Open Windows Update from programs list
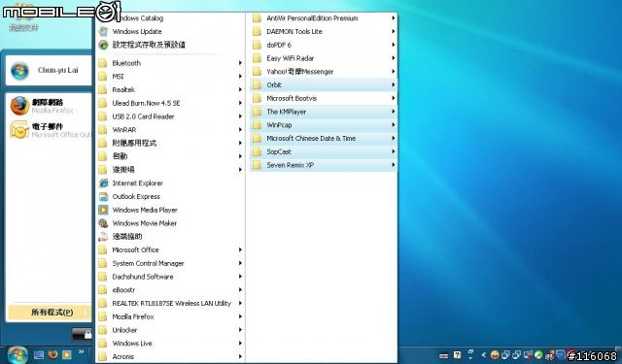Viewport: 622px width, 364px height. [170, 31]
